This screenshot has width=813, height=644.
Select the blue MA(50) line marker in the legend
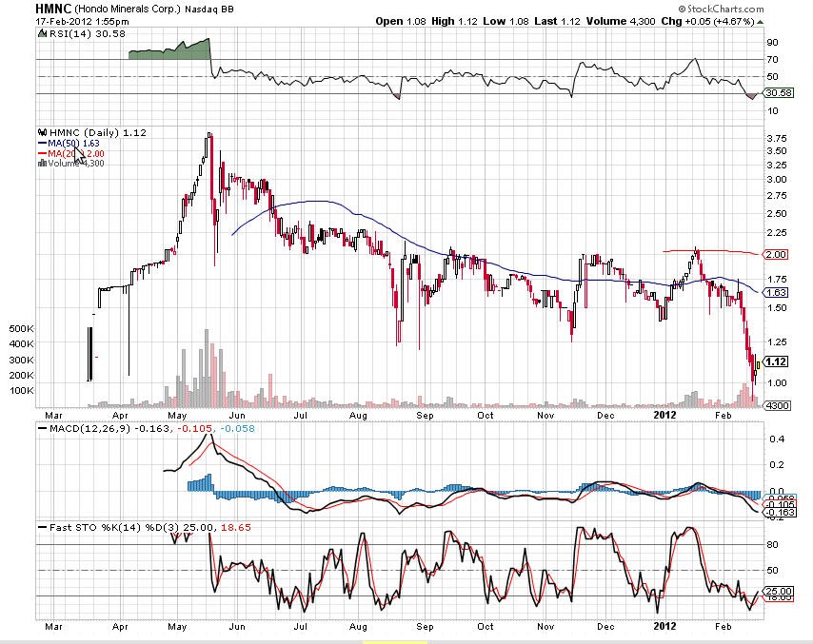point(43,143)
